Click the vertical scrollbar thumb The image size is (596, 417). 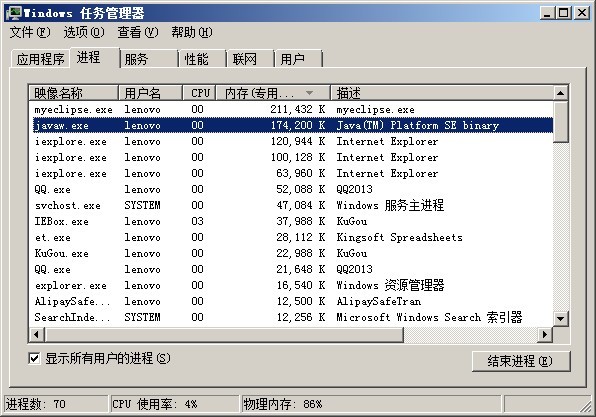coord(560,121)
